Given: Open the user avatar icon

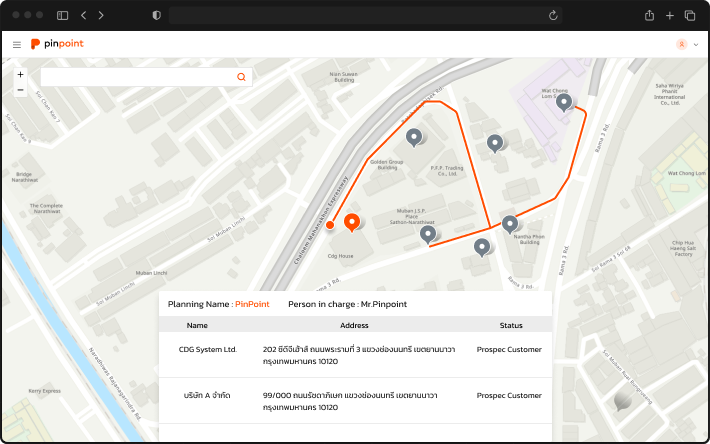Looking at the screenshot, I should coord(681,44).
